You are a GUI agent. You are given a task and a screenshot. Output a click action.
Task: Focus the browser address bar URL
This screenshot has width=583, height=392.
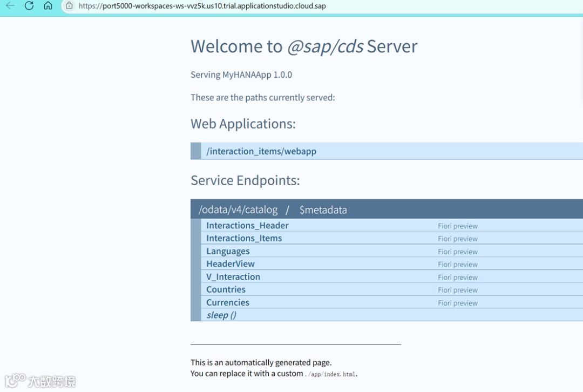tap(202, 6)
